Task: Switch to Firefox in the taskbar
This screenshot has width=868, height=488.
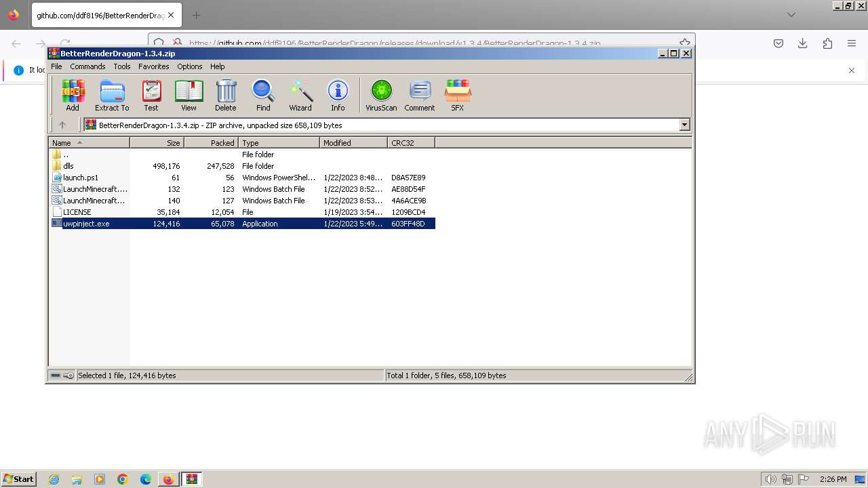Action: pyautogui.click(x=168, y=479)
